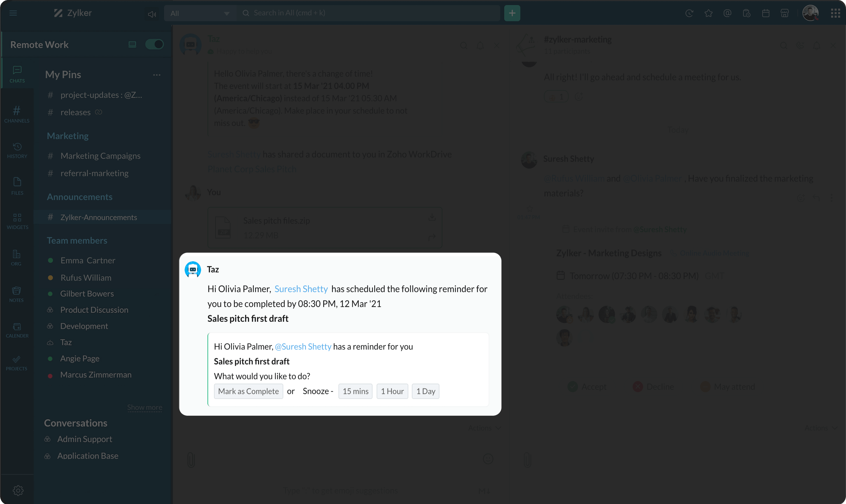Navigate to Org icon in sidebar
Screen dimensions: 846x504
pyautogui.click(x=17, y=259)
